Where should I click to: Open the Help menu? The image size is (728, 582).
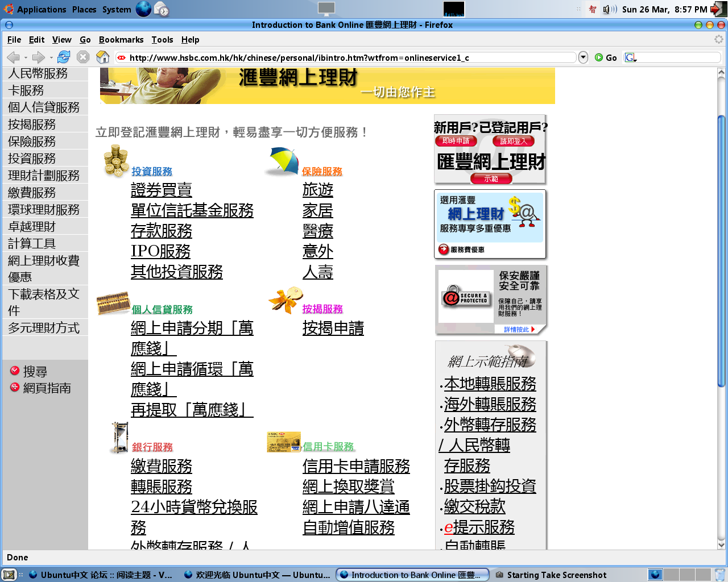click(x=190, y=40)
